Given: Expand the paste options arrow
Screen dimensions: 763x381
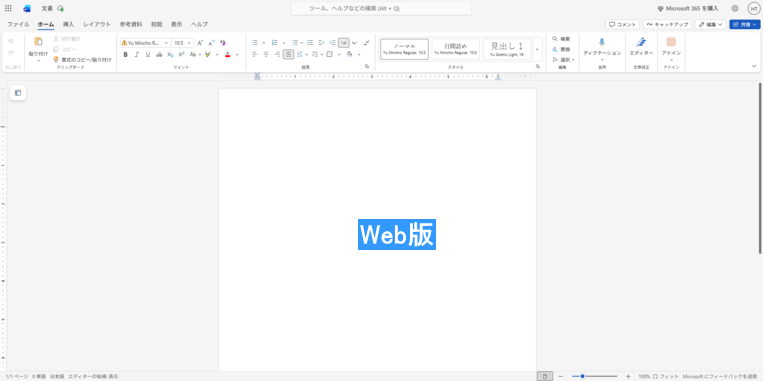Looking at the screenshot, I should 38,61.
